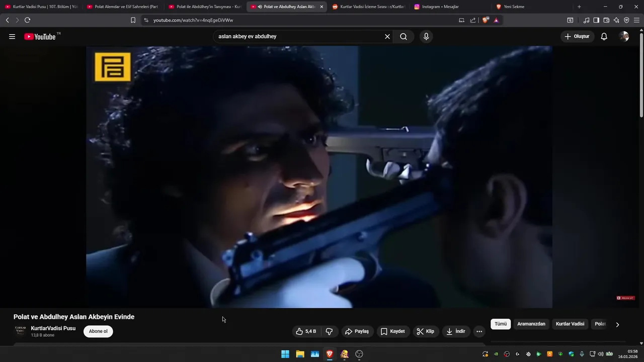Open the Brave Shields lion icon
The width and height of the screenshot is (644, 362).
(486, 20)
